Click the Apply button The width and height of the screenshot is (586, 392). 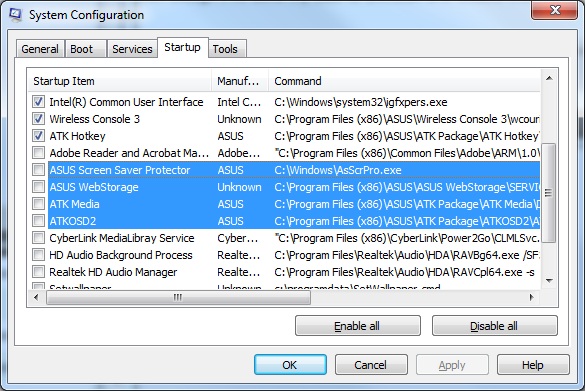pos(452,365)
